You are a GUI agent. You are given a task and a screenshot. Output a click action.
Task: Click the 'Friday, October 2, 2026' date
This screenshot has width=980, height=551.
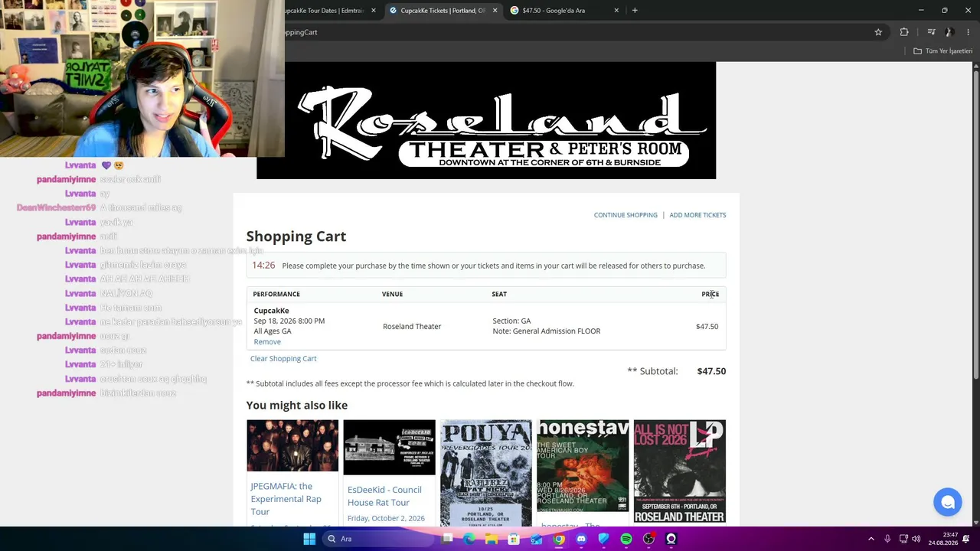tap(386, 518)
